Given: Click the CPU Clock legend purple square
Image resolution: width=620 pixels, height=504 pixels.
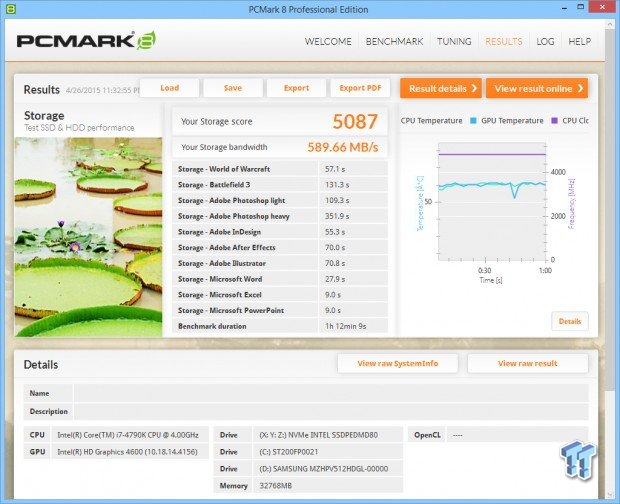Looking at the screenshot, I should click(x=554, y=121).
